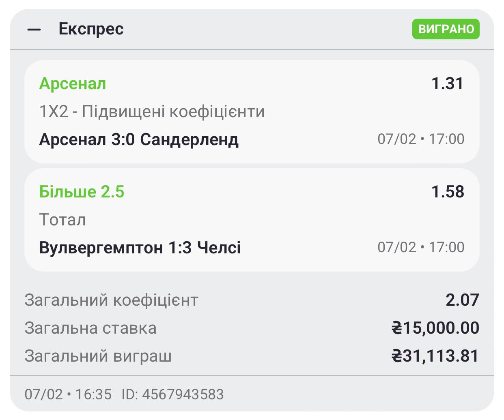Click the Експрес header title
The width and height of the screenshot is (504, 420).
(91, 29)
